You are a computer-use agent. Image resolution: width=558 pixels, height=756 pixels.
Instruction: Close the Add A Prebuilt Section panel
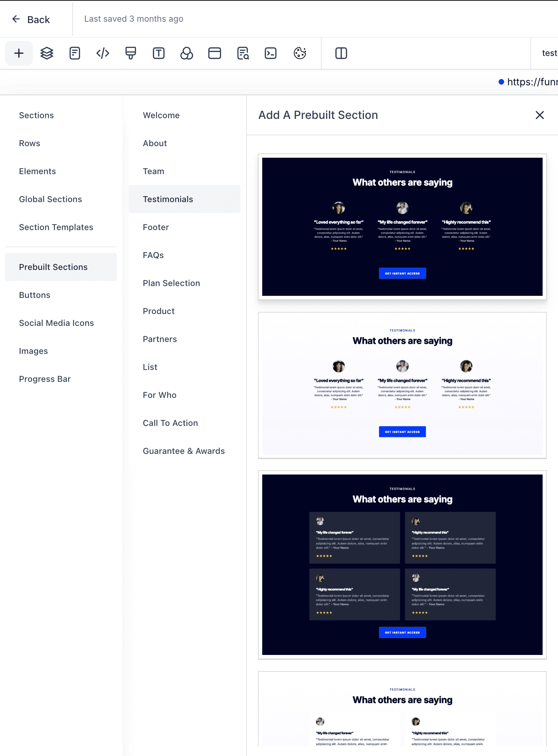tap(540, 115)
